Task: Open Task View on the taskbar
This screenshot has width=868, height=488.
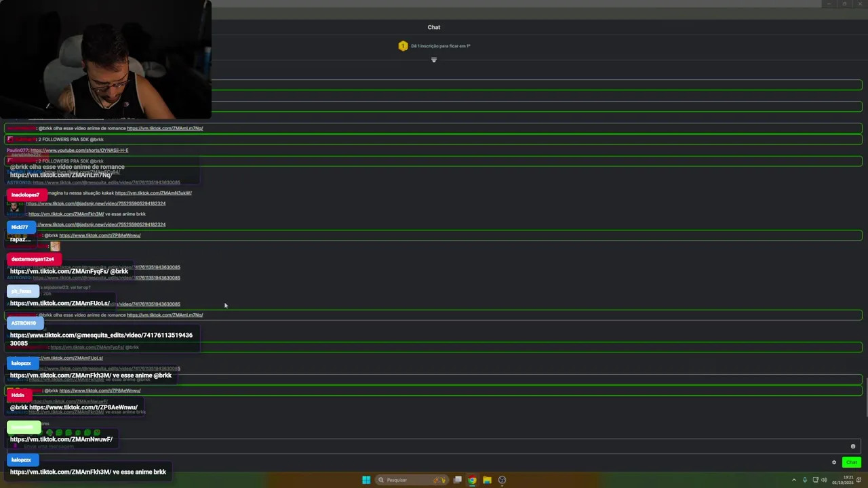Action: [x=458, y=480]
